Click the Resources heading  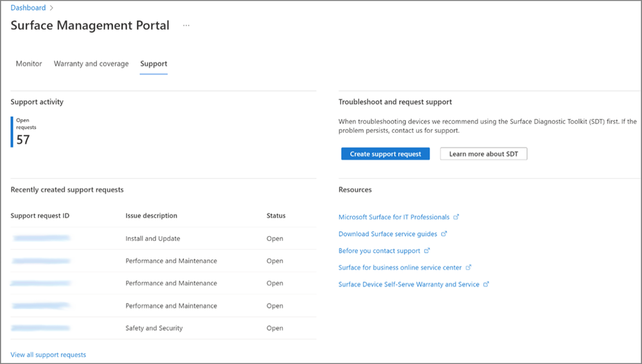[355, 190]
